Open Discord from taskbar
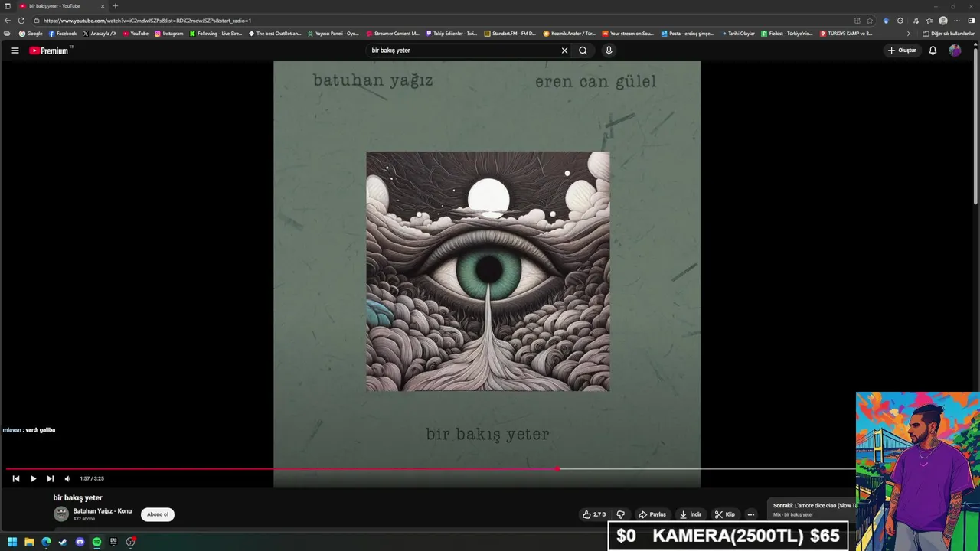The width and height of the screenshot is (980, 551). tap(80, 542)
